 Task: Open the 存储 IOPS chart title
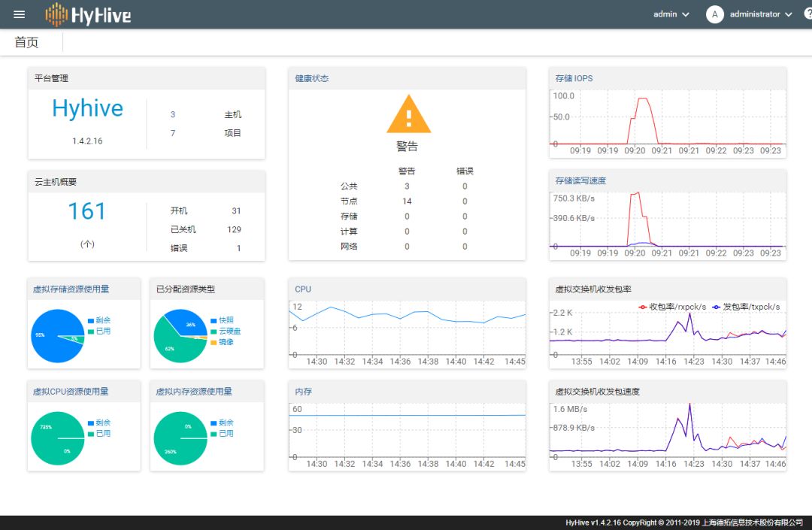click(574, 78)
